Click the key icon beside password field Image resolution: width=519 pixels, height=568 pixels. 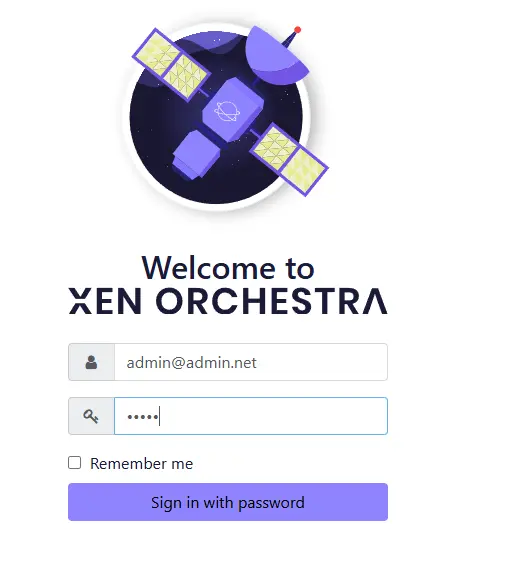pyautogui.click(x=91, y=416)
